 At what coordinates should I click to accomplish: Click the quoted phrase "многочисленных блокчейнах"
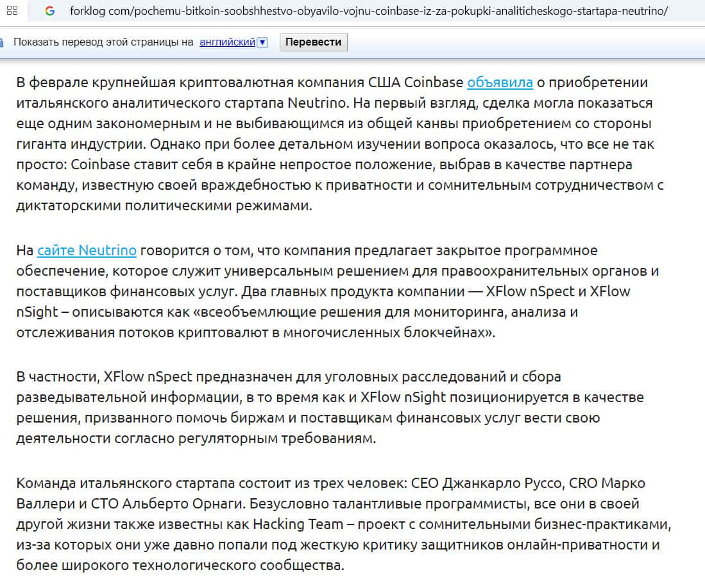click(388, 332)
